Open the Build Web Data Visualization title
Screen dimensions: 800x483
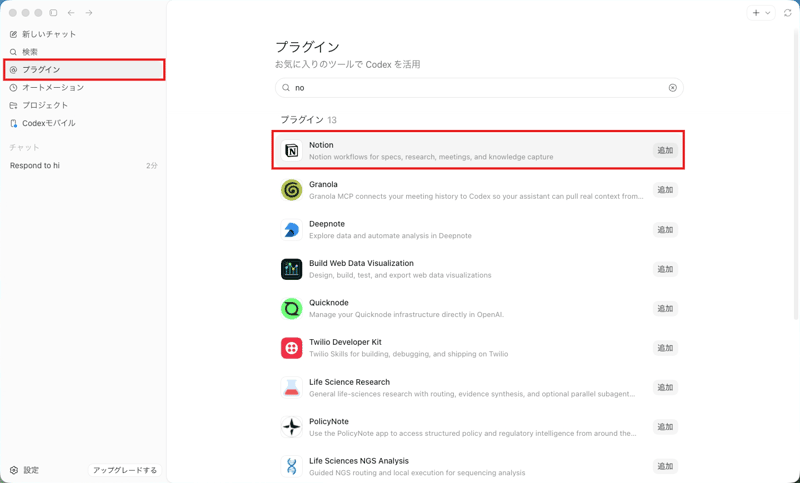click(361, 263)
